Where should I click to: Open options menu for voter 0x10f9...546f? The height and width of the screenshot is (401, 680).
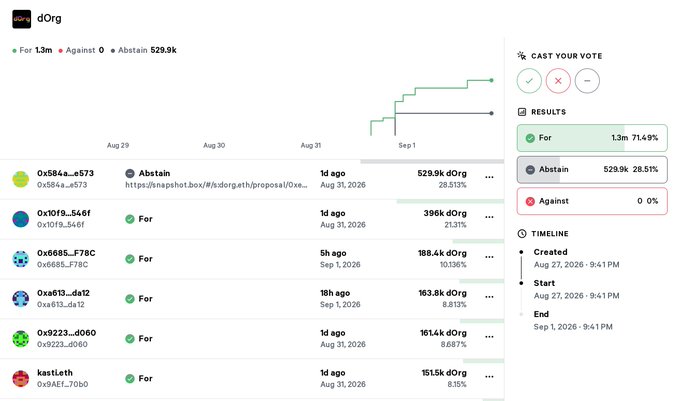point(489,217)
